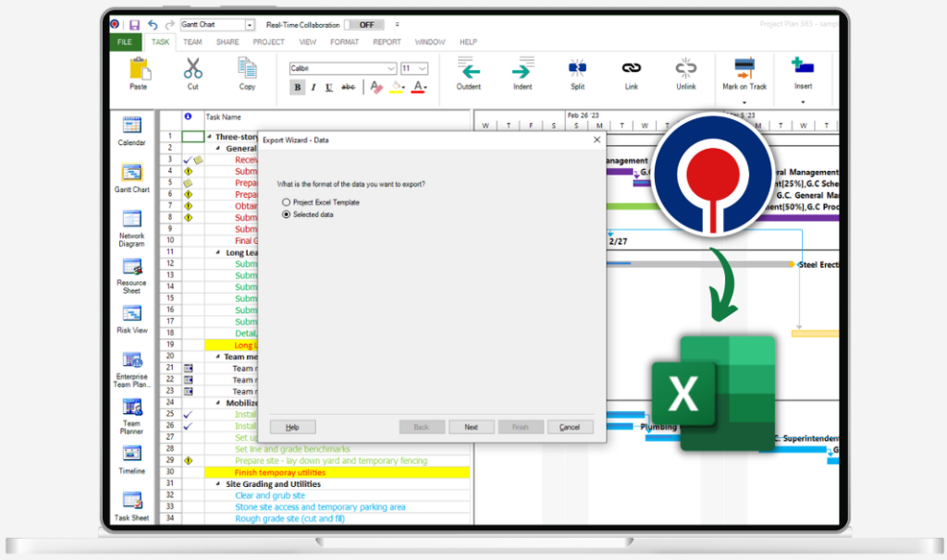Open the text highlight color swatch
Viewport: 947px width, 560px height.
398,86
